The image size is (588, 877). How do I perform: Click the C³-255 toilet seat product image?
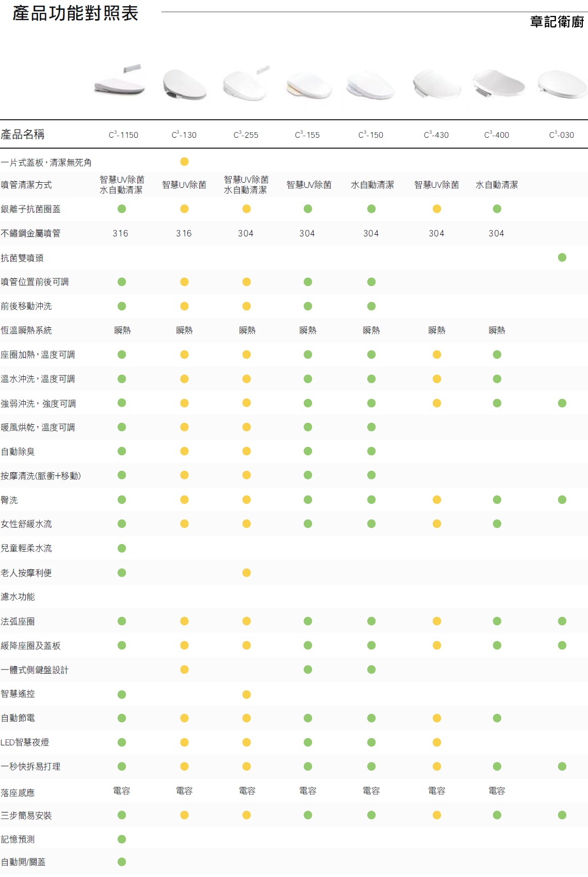[247, 83]
